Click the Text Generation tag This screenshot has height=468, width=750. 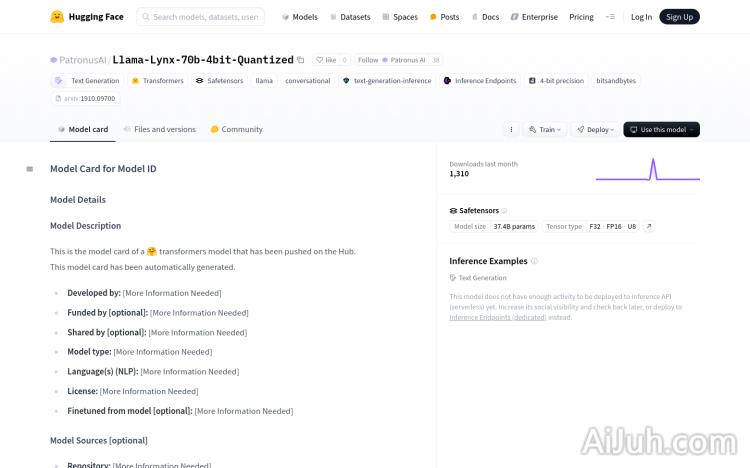coord(87,81)
